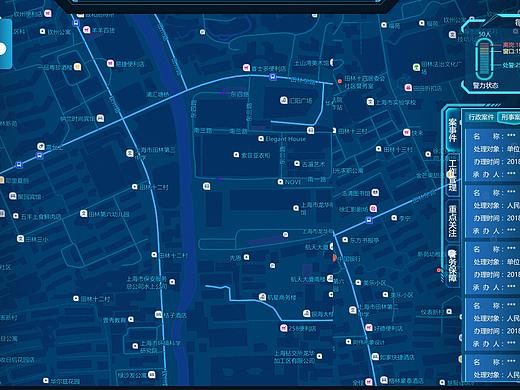Select the 徐汇影剧场 theater icon
The width and height of the screenshot is (520, 390).
point(373,209)
